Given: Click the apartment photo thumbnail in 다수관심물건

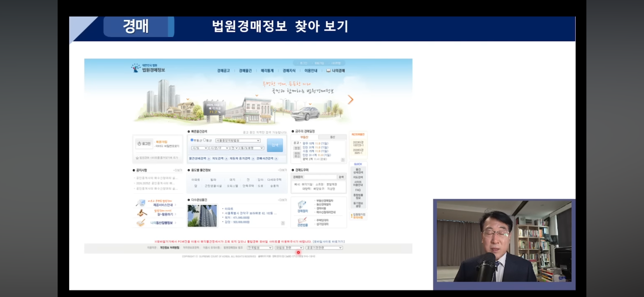Looking at the screenshot, I should 202,216.
